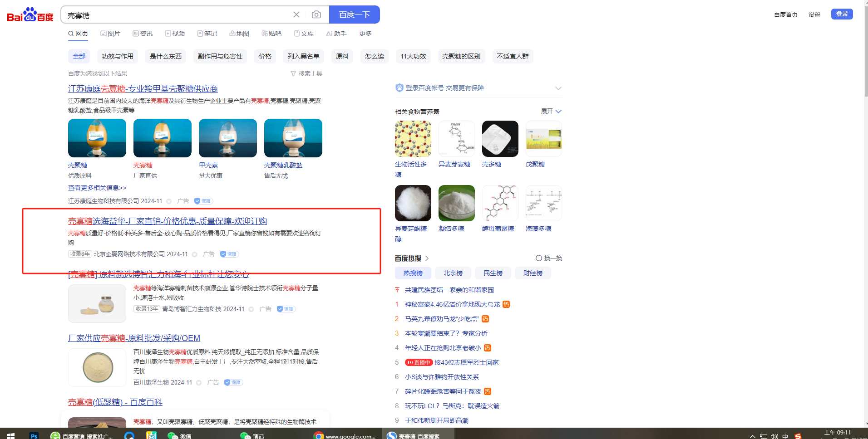Expand the 登录百度帐号 banner chevron
868x439 pixels.
point(558,88)
